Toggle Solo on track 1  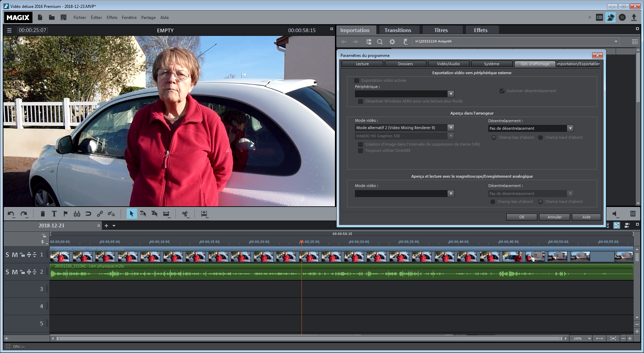[x=7, y=255]
